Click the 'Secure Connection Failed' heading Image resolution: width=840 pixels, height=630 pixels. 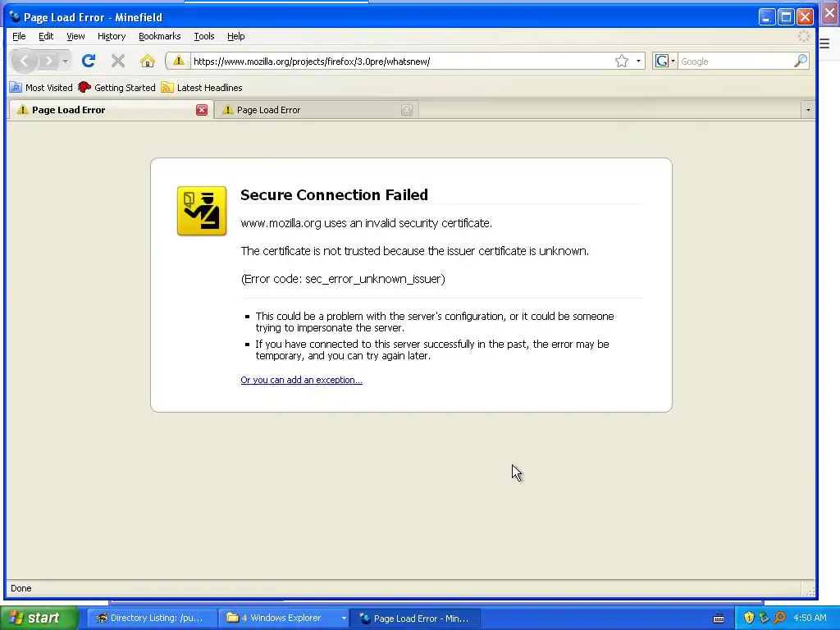334,194
